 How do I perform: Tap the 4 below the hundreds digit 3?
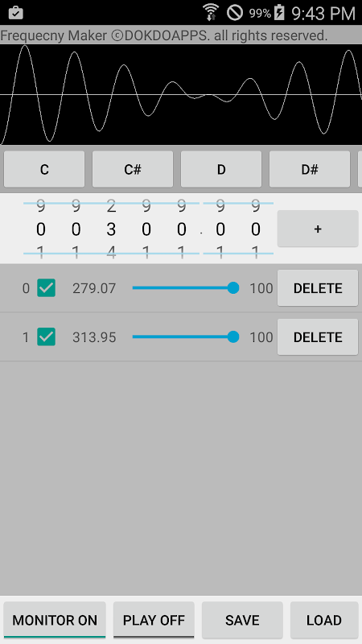[111, 252]
